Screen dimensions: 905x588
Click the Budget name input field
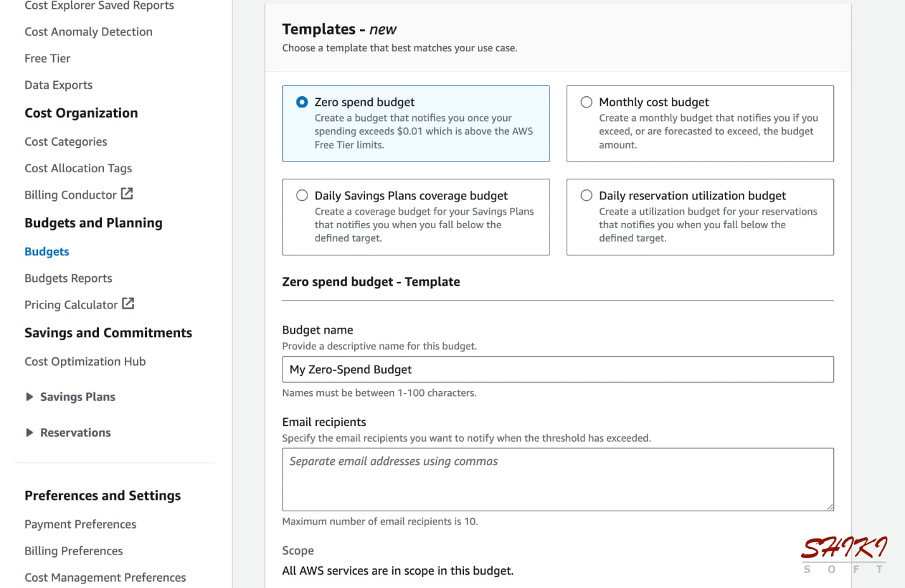558,369
